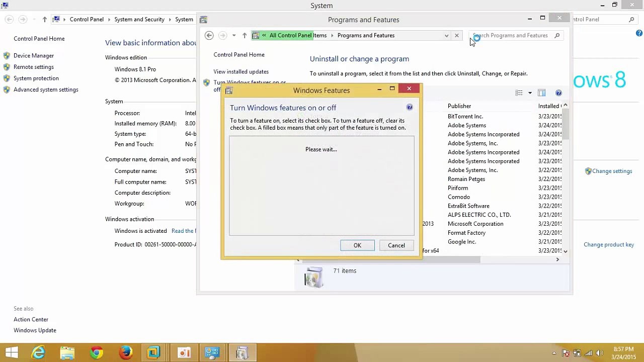Launch Firefox from taskbar
The height and width of the screenshot is (362, 644).
point(125,352)
